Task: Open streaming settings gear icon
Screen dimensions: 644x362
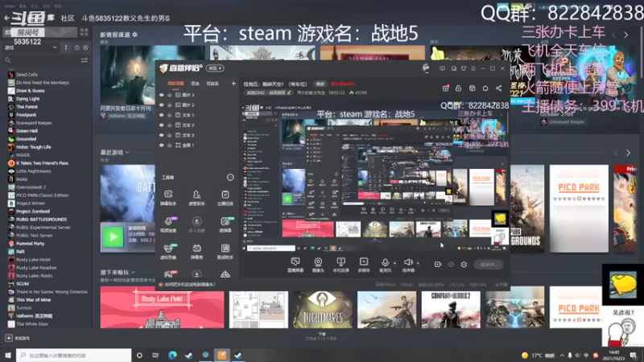Action: coord(464,265)
